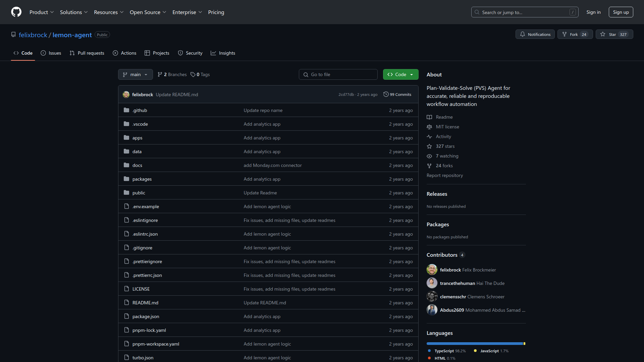The image size is (644, 362).
Task: Click the commit history clock icon
Action: tap(386, 94)
